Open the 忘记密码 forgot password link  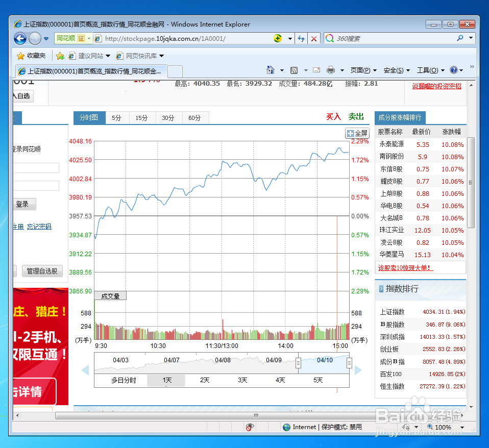coord(39,226)
